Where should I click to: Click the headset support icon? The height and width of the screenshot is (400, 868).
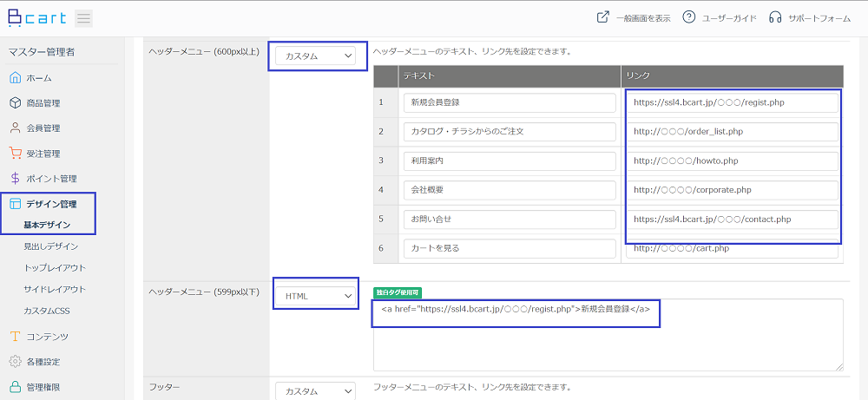(775, 17)
